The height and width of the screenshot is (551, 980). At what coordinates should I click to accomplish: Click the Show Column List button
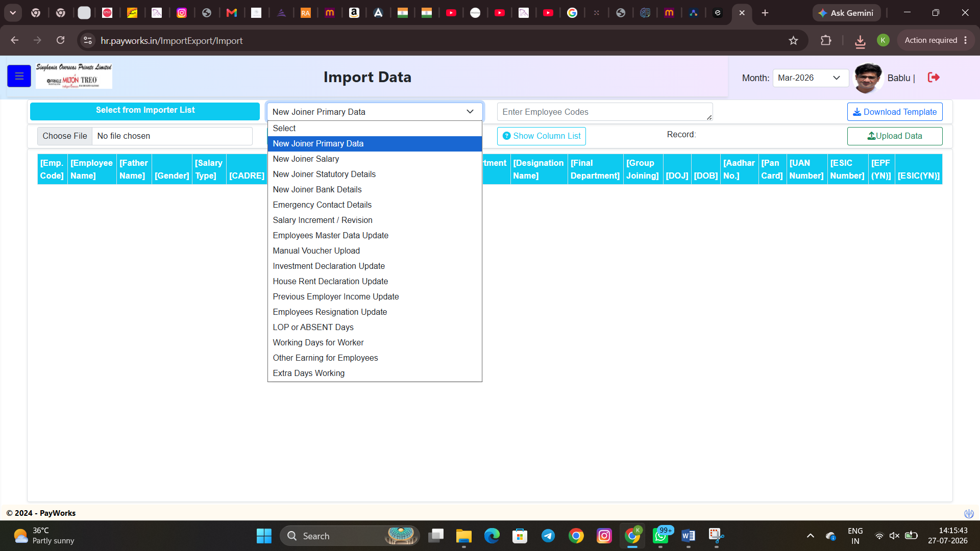click(x=542, y=136)
